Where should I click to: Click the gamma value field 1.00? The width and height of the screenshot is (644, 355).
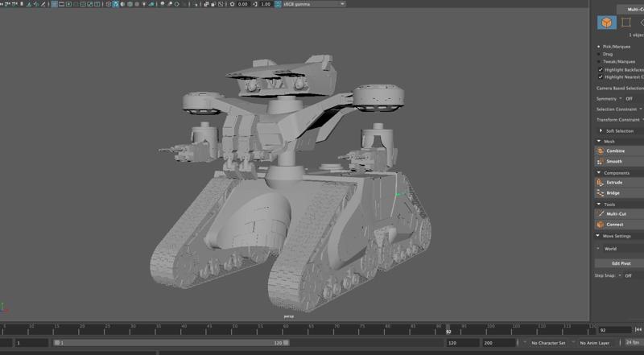pos(266,4)
